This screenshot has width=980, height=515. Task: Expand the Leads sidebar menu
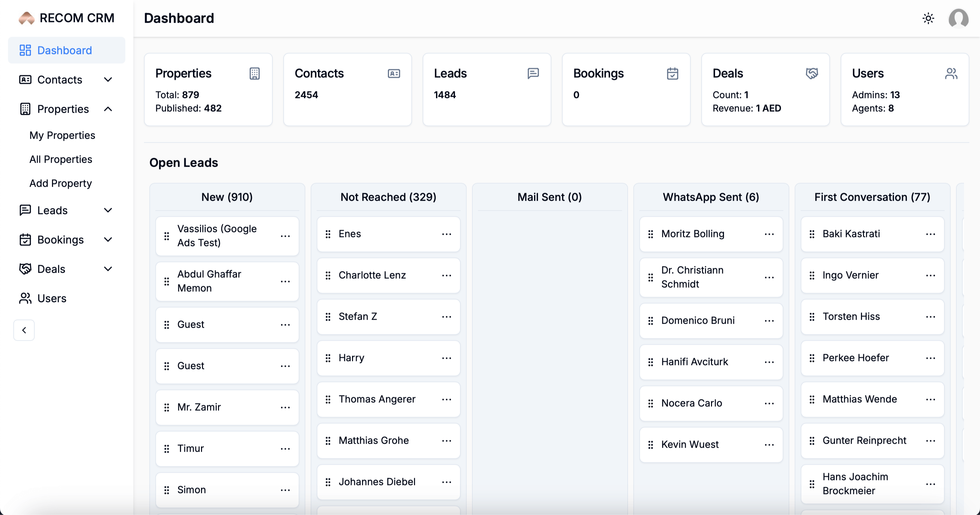click(108, 210)
